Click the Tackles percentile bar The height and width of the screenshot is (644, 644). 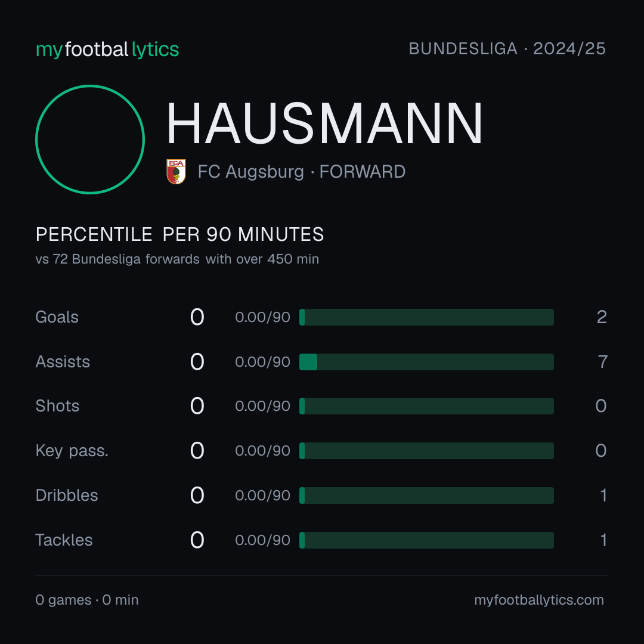pyautogui.click(x=426, y=540)
